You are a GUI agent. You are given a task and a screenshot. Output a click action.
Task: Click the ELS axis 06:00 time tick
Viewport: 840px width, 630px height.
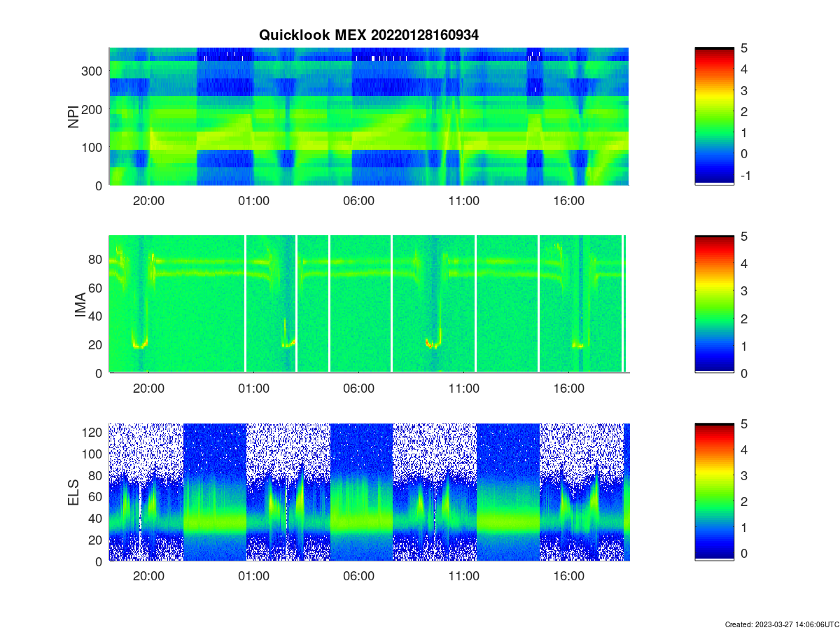click(x=358, y=576)
